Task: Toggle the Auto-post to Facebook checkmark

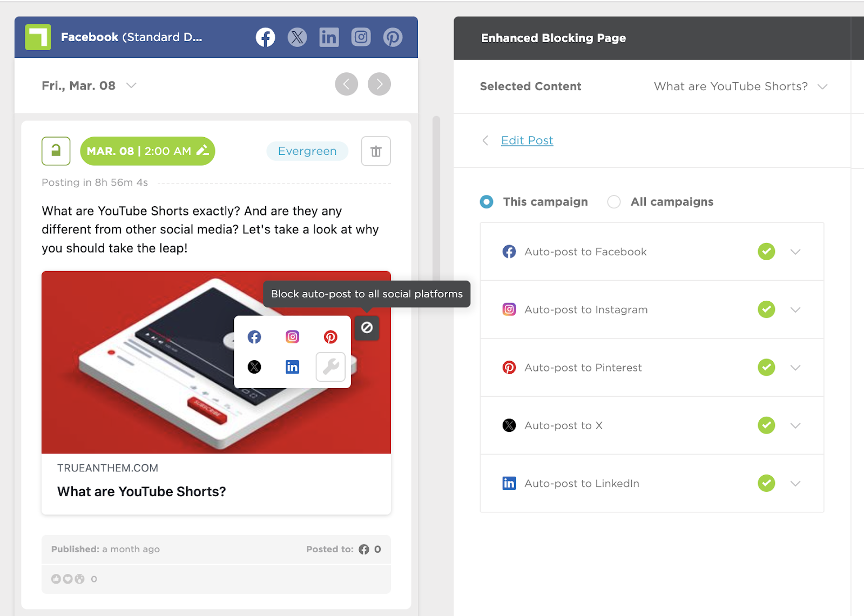Action: pyautogui.click(x=766, y=252)
